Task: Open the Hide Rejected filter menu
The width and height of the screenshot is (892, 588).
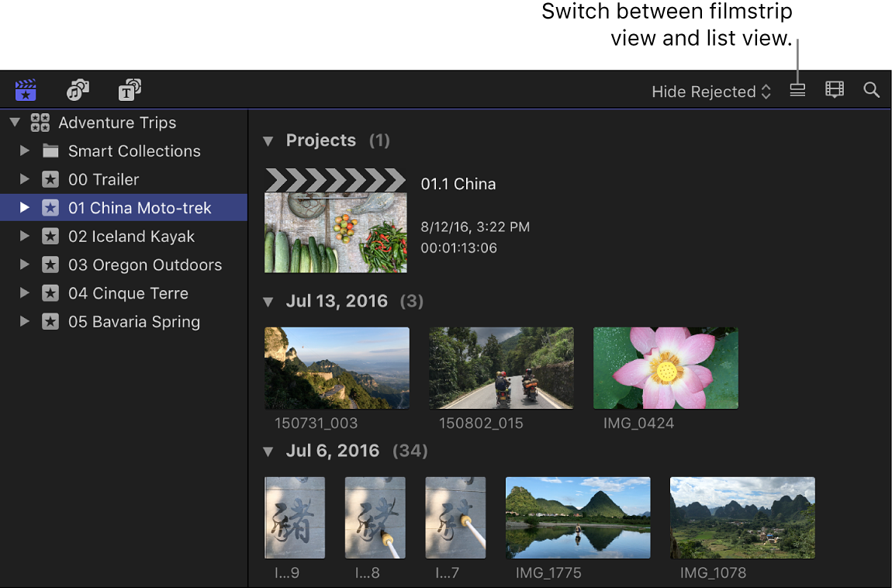Action: 710,91
